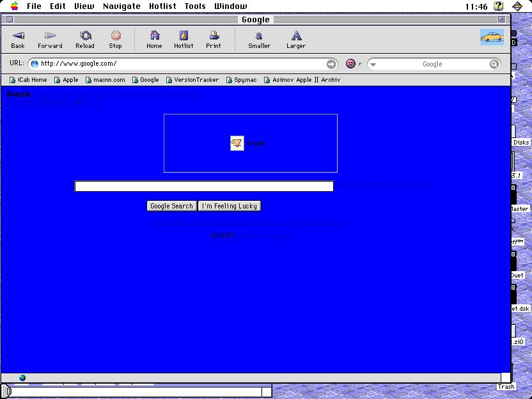Click the Google toolbar search field

433,64
